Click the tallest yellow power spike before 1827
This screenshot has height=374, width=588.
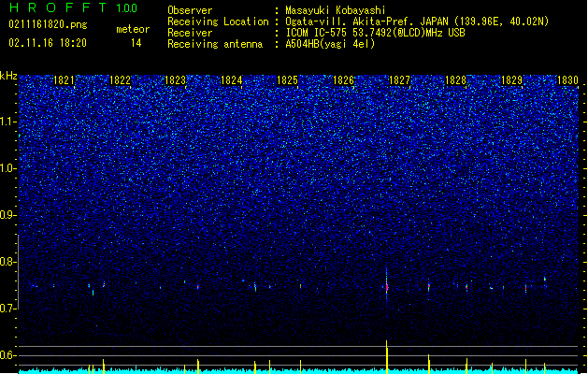[387, 356]
